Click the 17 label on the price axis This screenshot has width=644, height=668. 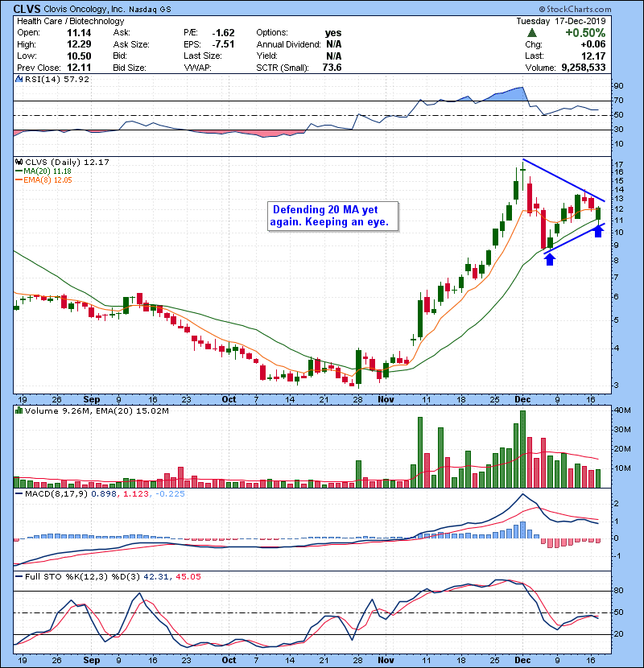pyautogui.click(x=618, y=164)
